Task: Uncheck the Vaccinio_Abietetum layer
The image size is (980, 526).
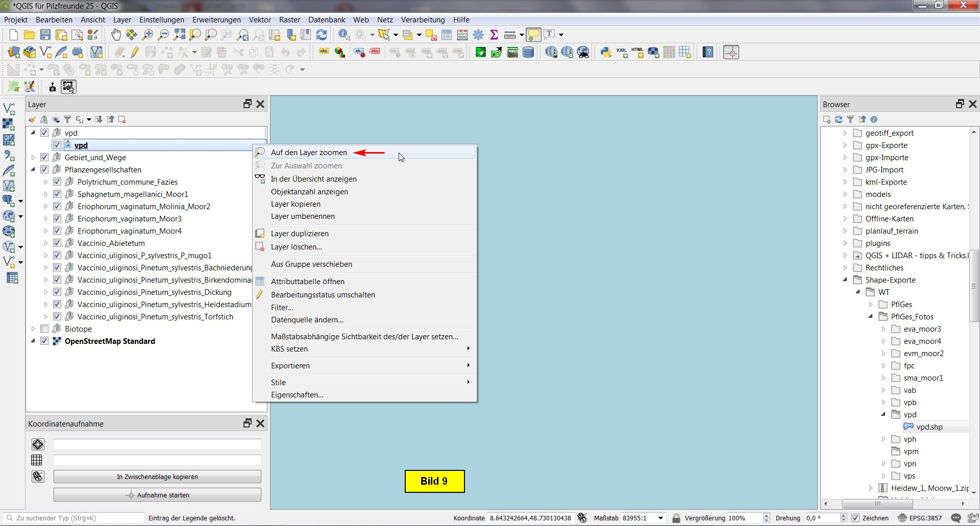Action: 57,243
